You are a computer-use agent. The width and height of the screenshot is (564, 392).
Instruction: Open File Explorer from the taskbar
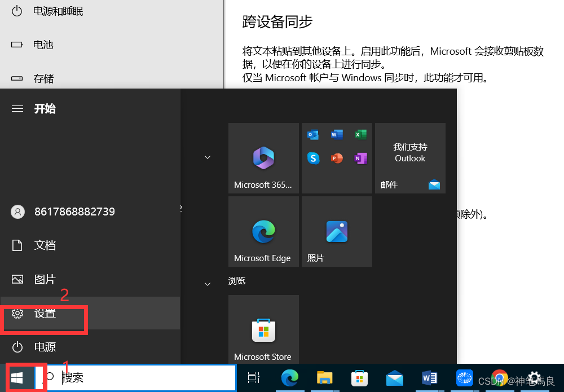pos(324,377)
